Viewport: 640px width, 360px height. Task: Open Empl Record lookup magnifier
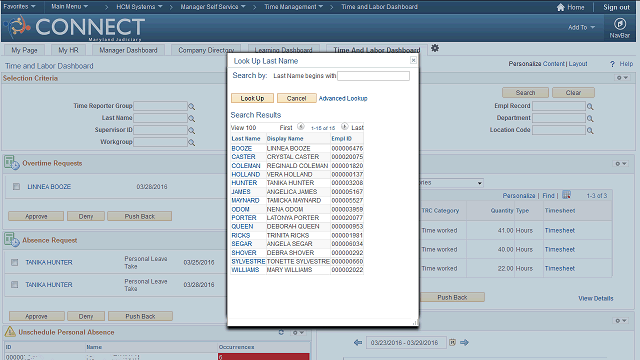[x=590, y=107]
